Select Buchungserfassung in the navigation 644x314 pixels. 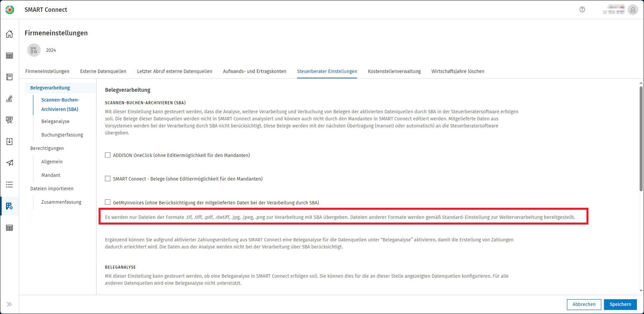(62, 135)
